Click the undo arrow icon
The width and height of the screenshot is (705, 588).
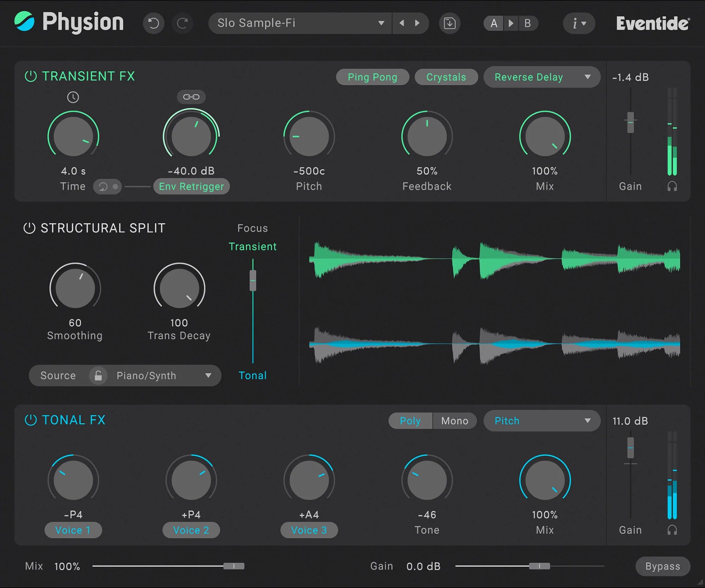tap(153, 23)
